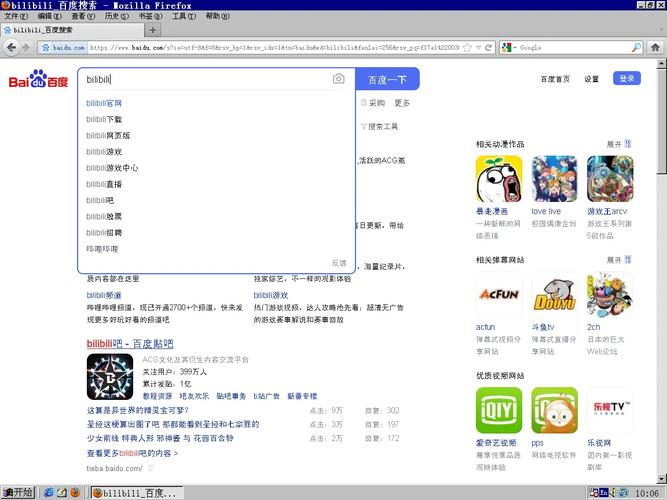Open the 帮助 menu
Viewport: 667px width, 500px height.
pos(217,16)
